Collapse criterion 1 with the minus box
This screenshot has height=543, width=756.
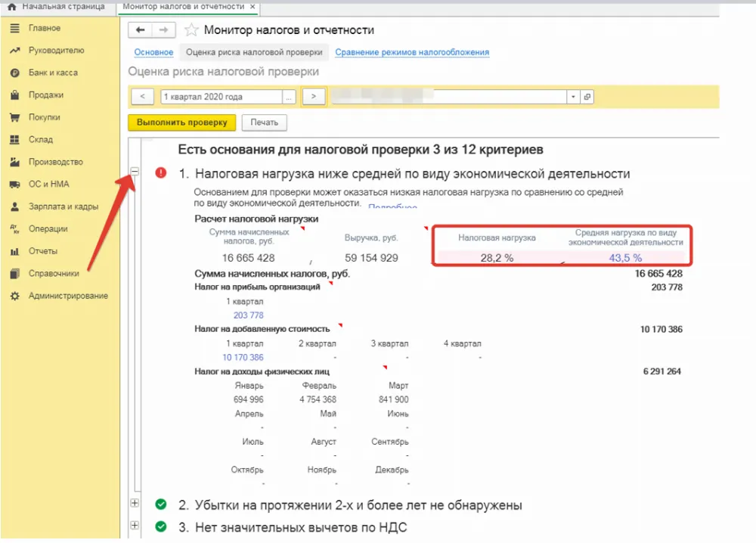135,171
